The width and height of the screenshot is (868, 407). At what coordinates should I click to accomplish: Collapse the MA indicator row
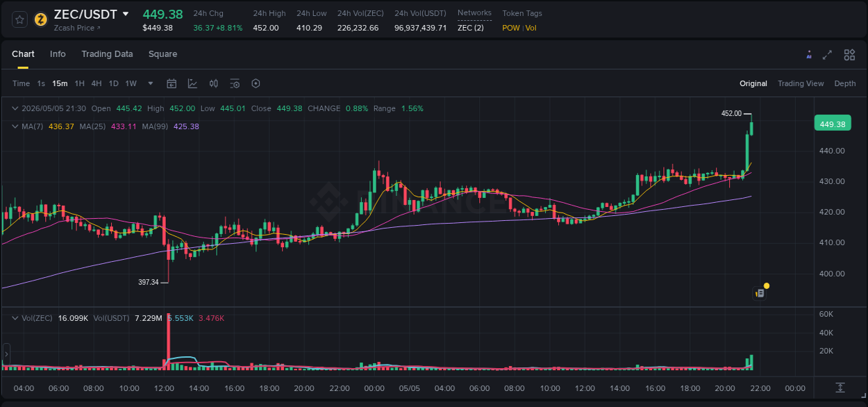pyautogui.click(x=15, y=126)
